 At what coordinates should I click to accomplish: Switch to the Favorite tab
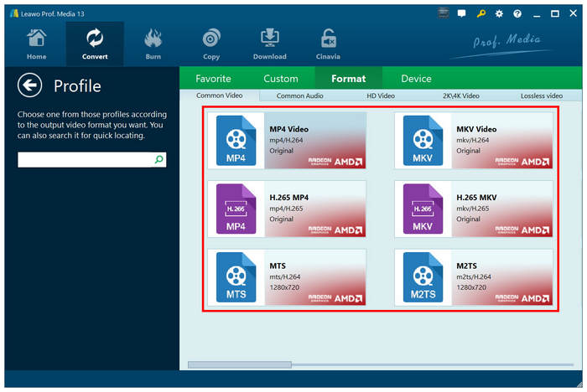(x=213, y=79)
